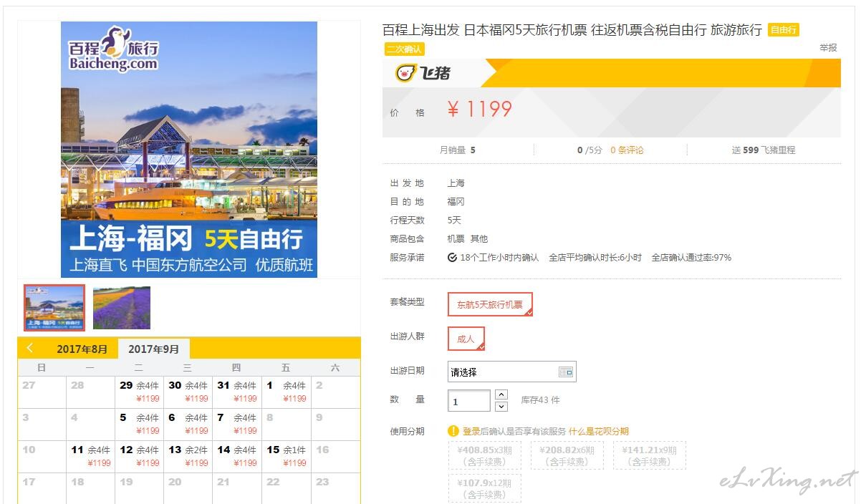Click the 18个工作小时内确认 check icon

pyautogui.click(x=452, y=257)
